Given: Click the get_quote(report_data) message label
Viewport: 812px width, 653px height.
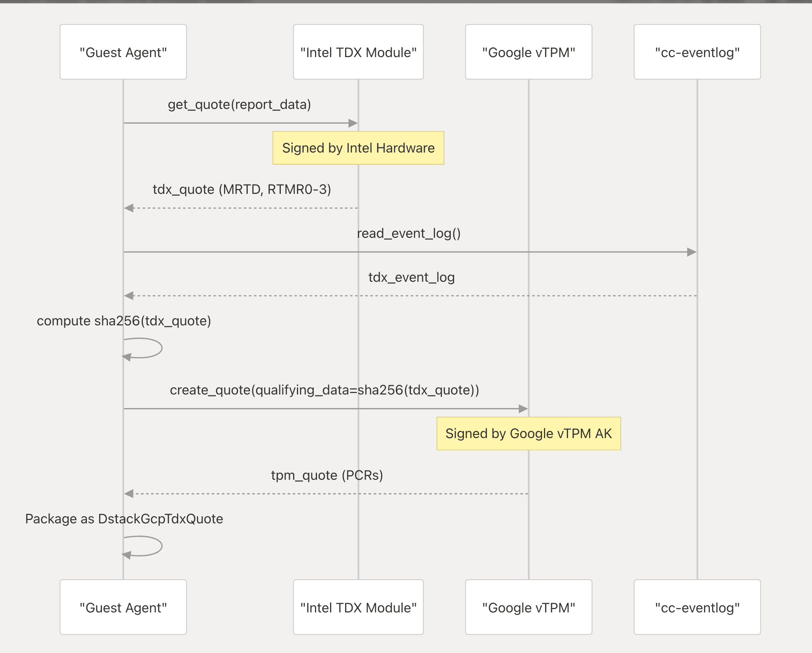Looking at the screenshot, I should point(239,104).
